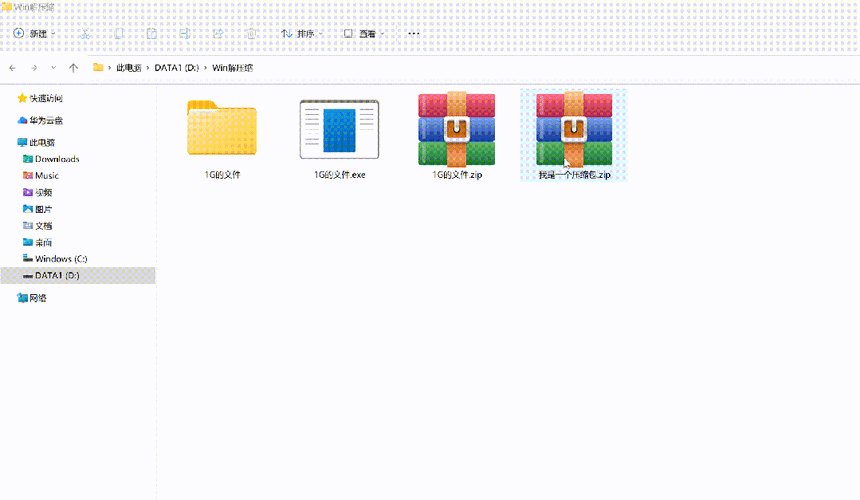The width and height of the screenshot is (860, 500).
Task: Open Music in the sidebar
Action: pyautogui.click(x=41, y=175)
